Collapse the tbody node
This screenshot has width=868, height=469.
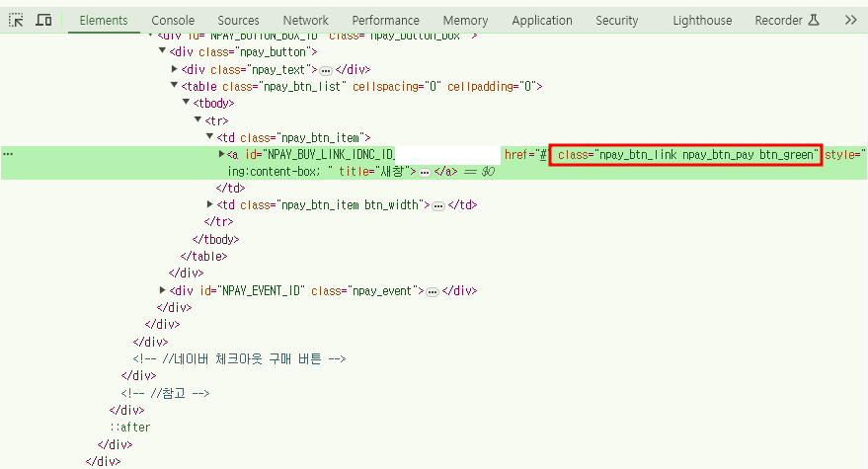coord(186,102)
